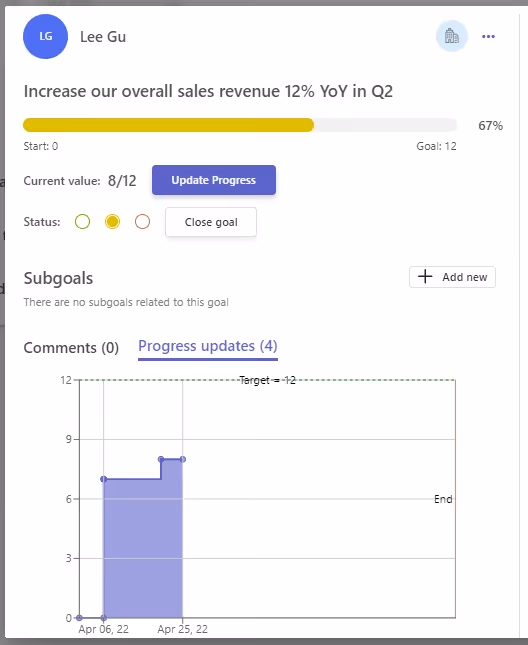This screenshot has height=645, width=528.
Task: Click the organization building icon
Action: pos(452,37)
